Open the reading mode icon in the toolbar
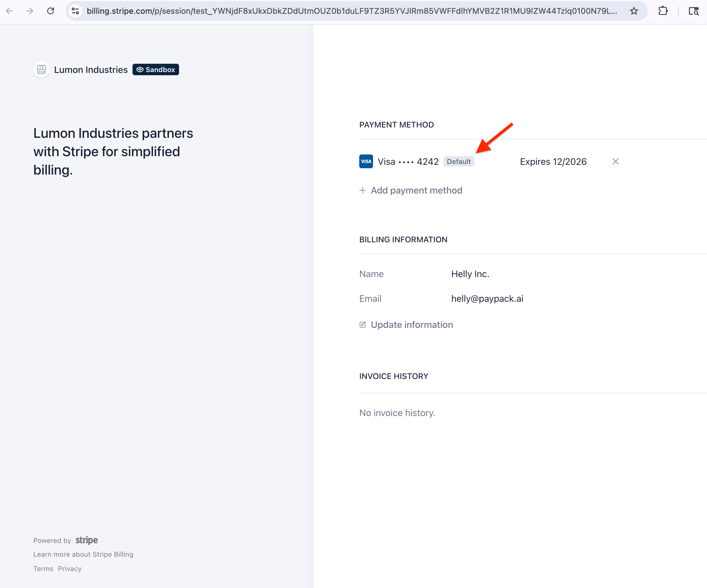 [693, 11]
